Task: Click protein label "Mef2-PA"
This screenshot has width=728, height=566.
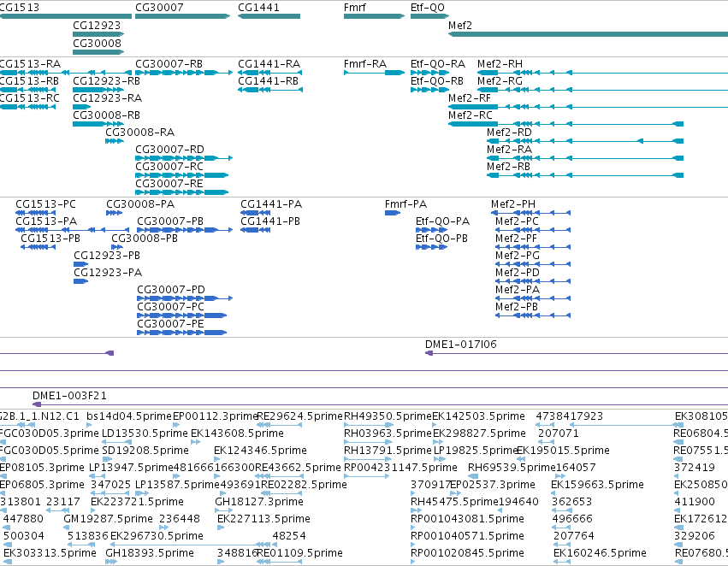Action: pyautogui.click(x=518, y=290)
